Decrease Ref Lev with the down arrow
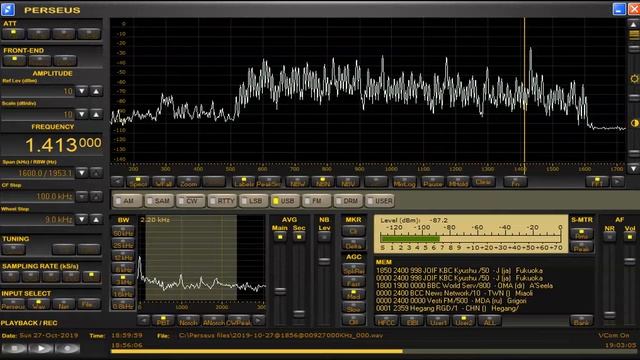Screen dimensions: 640x360 [82, 91]
